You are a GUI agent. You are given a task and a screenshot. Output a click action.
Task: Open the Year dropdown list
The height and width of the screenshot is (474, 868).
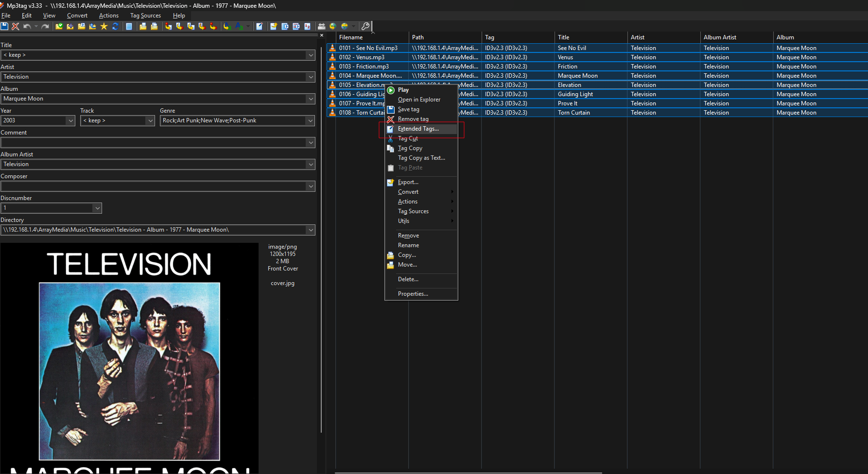click(70, 120)
